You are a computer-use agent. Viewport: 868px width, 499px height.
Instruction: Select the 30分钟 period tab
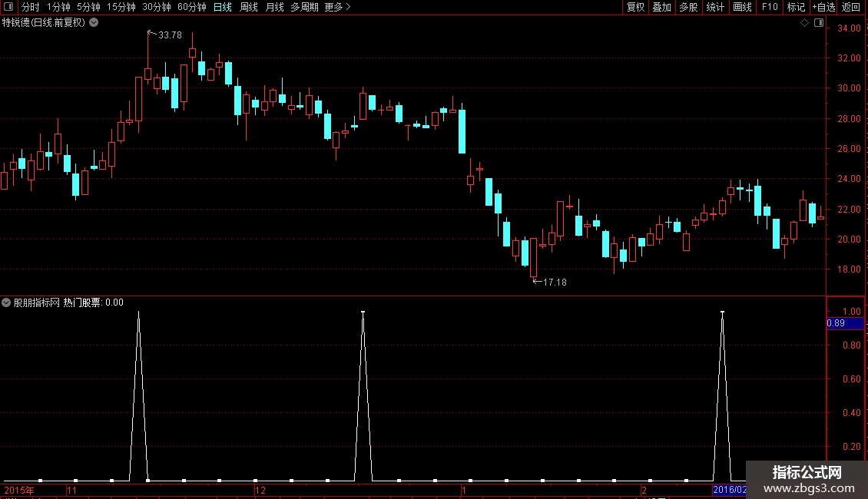pyautogui.click(x=157, y=7)
